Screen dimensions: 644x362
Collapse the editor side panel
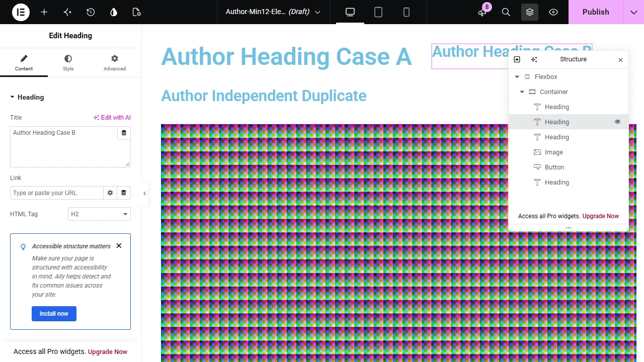point(144,193)
